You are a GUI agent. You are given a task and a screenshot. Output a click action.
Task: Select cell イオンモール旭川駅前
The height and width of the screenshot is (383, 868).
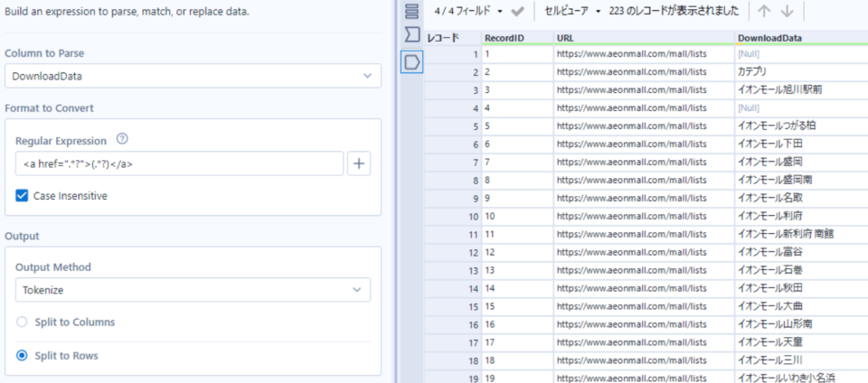click(x=801, y=89)
